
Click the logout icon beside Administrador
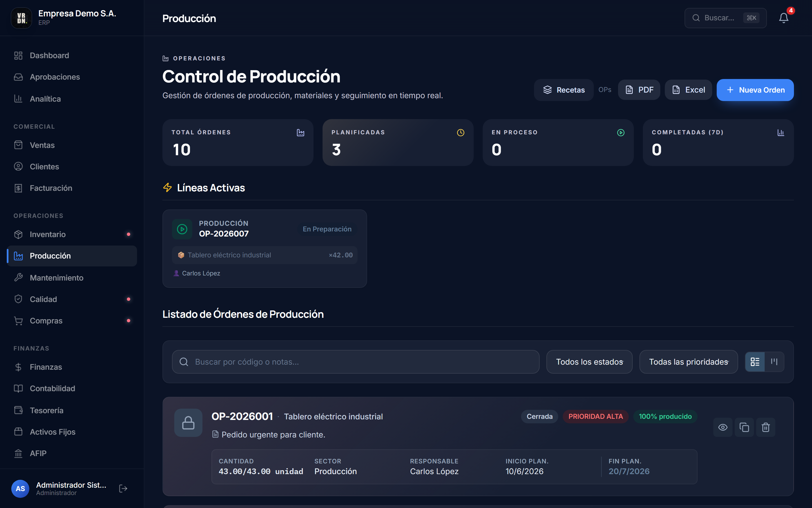pyautogui.click(x=123, y=488)
